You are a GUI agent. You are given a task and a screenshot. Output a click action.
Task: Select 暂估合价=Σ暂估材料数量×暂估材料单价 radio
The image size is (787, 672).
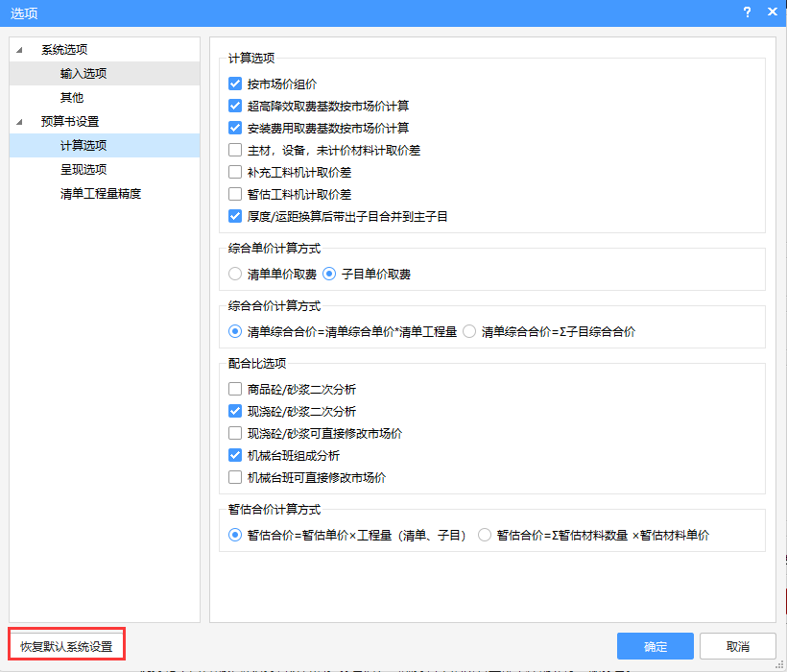[x=485, y=536]
